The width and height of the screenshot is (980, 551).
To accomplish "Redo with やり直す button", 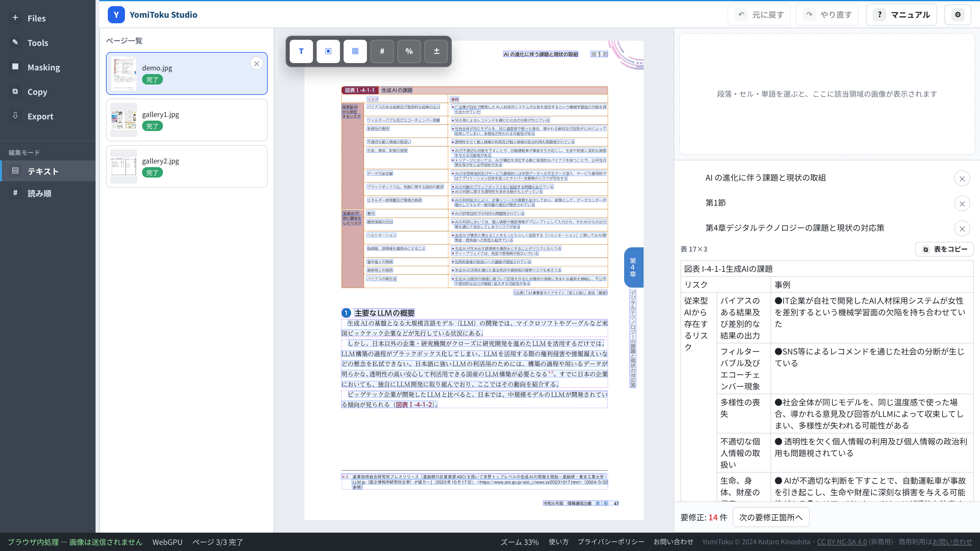I will pyautogui.click(x=827, y=15).
